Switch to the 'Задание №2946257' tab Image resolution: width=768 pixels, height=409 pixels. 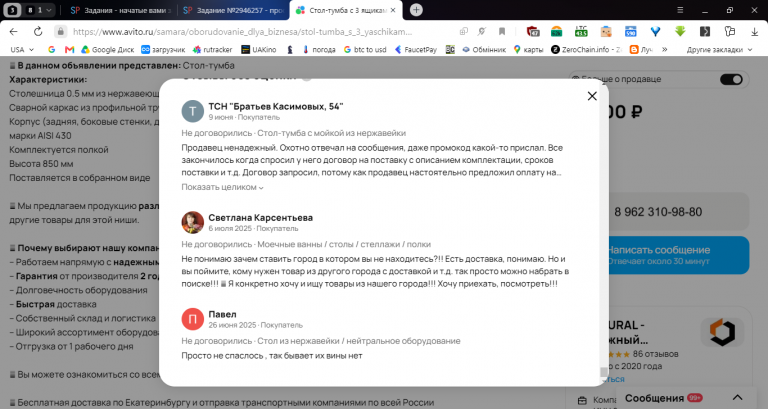(x=233, y=10)
